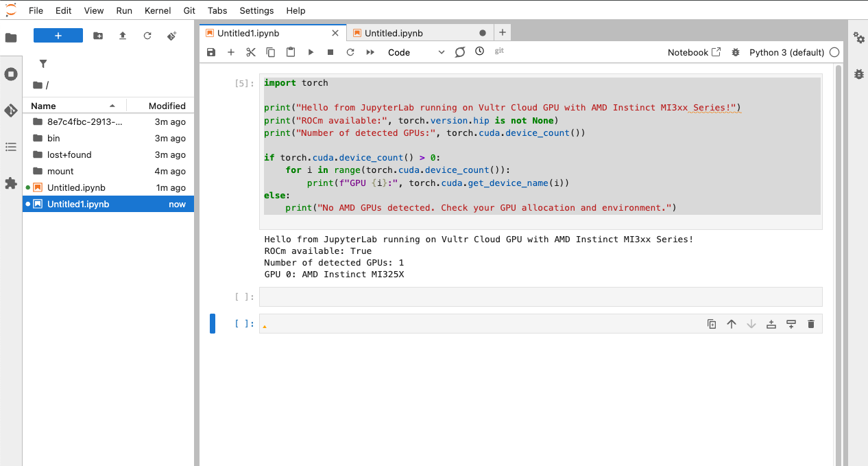Screen dimensions: 868x466
Task: Cut the selected cell
Action: pos(251,52)
